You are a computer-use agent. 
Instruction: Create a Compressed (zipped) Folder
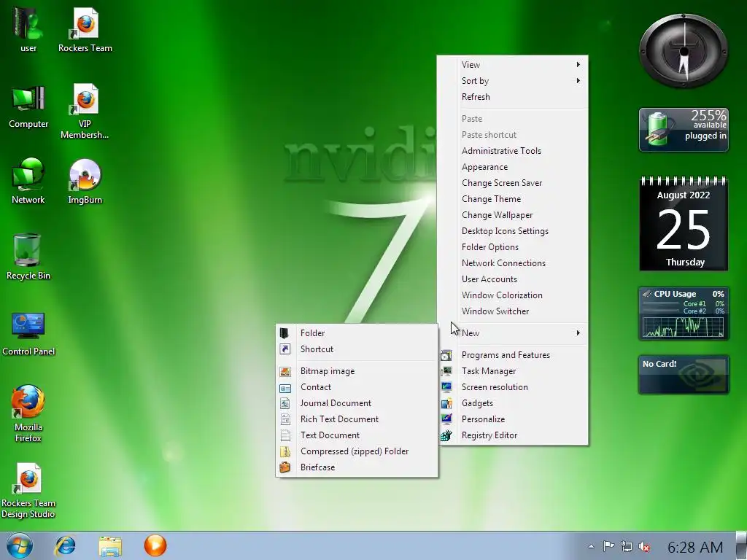pos(357,451)
